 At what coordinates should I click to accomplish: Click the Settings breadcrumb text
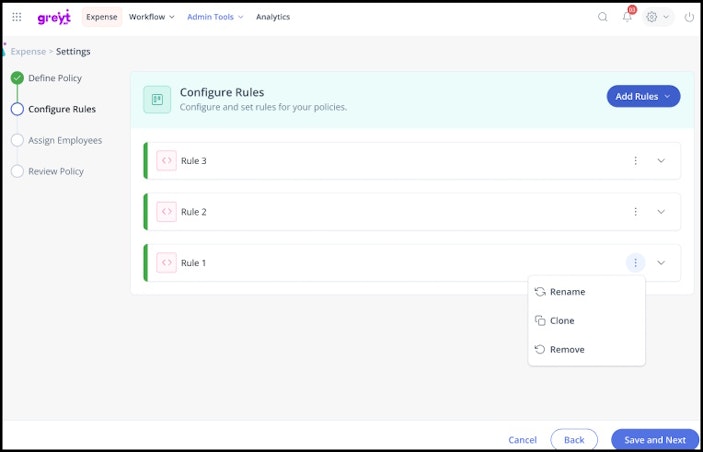click(73, 52)
